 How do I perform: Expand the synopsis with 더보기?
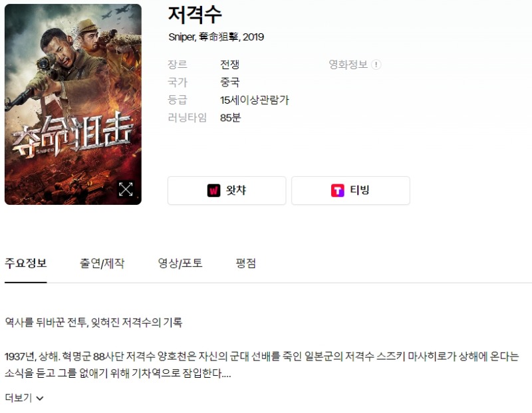[24, 398]
